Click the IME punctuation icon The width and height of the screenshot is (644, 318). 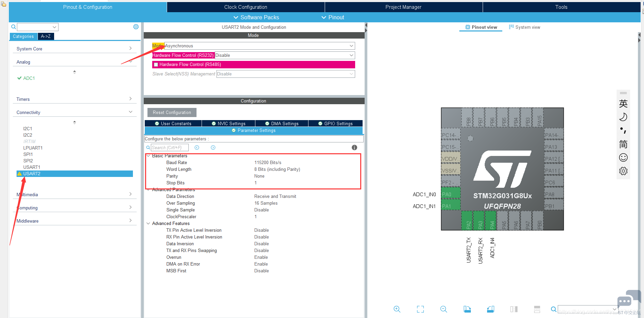(x=623, y=131)
